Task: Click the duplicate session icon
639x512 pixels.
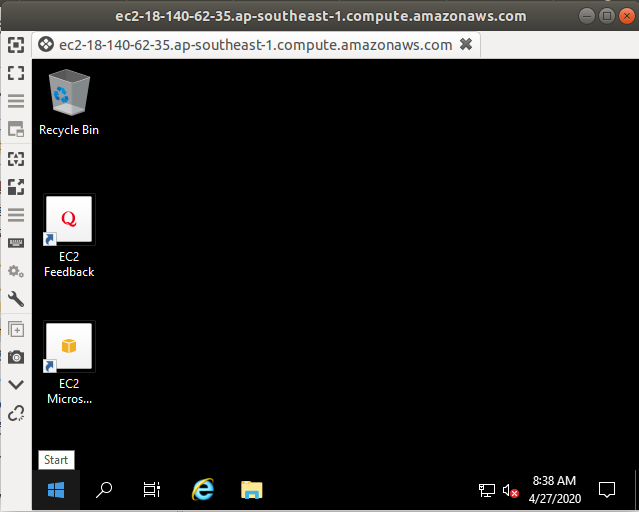Action: tap(16, 329)
